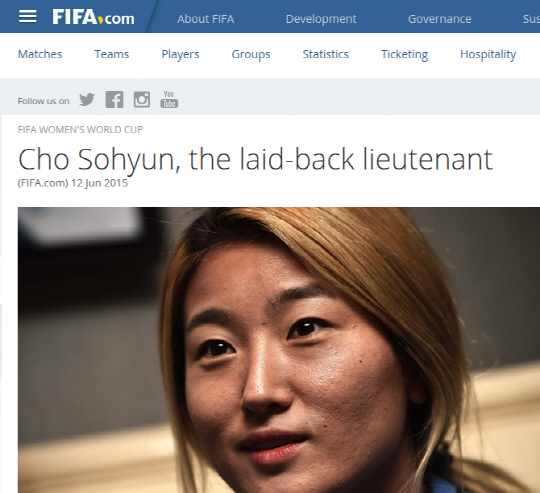Select the partially visible Sus menu item
Image resolution: width=540 pixels, height=493 pixels.
tap(531, 19)
